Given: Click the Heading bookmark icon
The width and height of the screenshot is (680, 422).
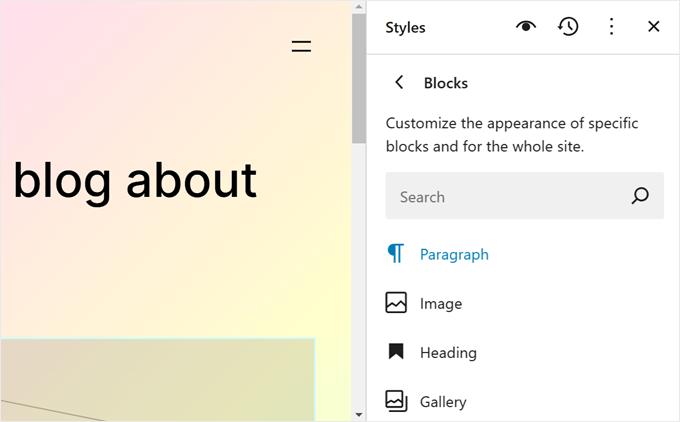Looking at the screenshot, I should click(396, 352).
